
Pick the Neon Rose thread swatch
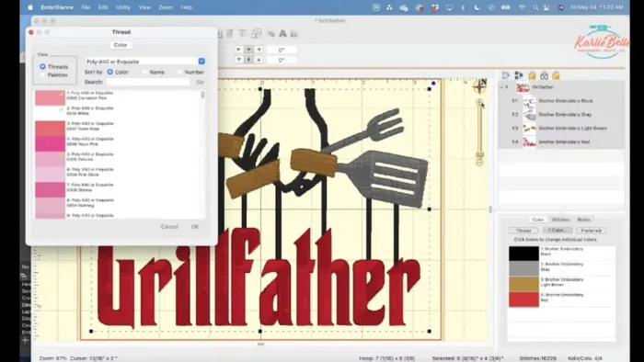click(x=50, y=129)
